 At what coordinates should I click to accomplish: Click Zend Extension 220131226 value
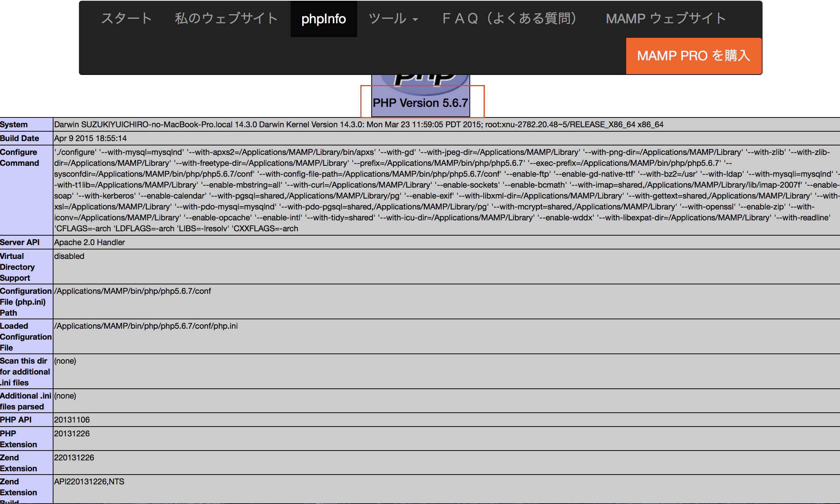(74, 457)
